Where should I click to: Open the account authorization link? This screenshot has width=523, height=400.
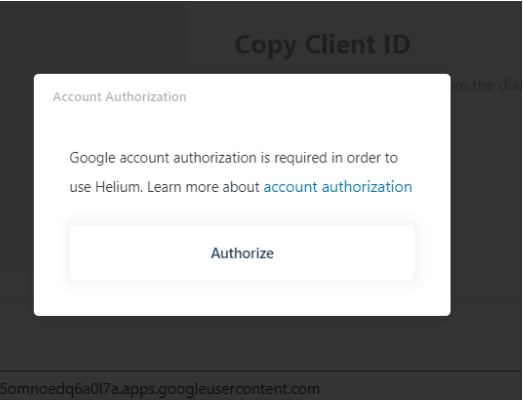pyautogui.click(x=338, y=187)
